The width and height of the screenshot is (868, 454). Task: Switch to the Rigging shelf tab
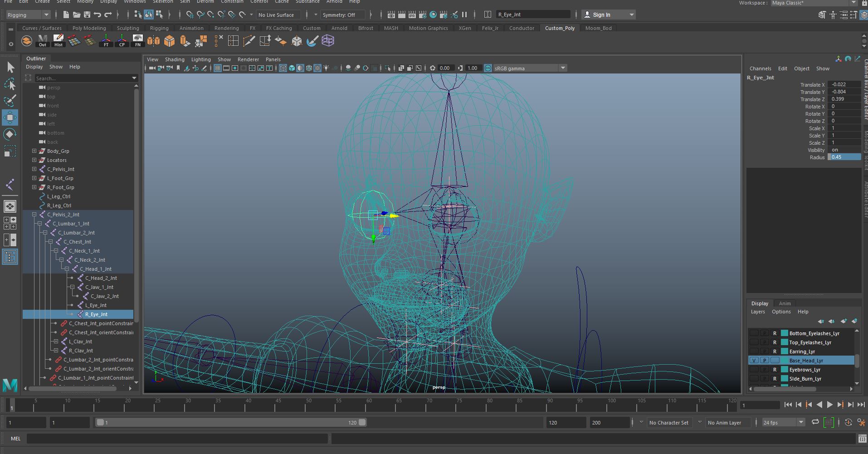coord(159,28)
